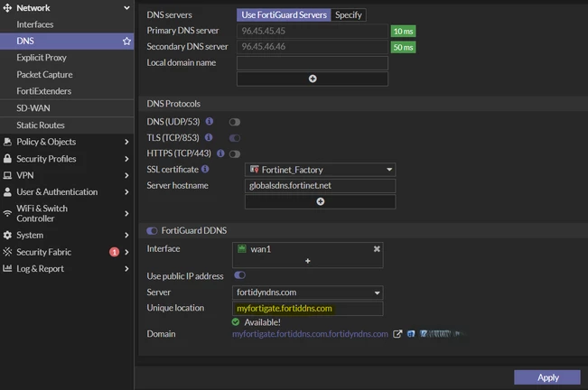
Task: Click the Unique location input field
Action: coord(307,309)
